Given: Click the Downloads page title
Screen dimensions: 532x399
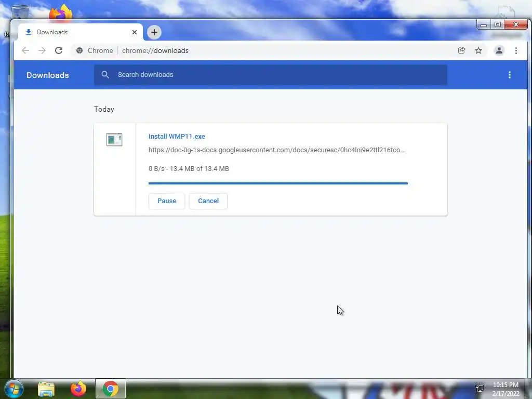Looking at the screenshot, I should [47, 75].
